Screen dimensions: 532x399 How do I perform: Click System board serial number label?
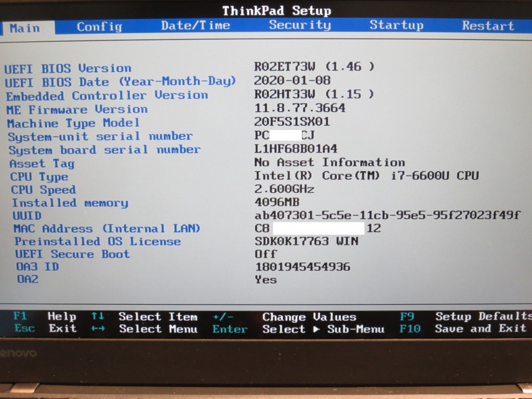tap(104, 150)
